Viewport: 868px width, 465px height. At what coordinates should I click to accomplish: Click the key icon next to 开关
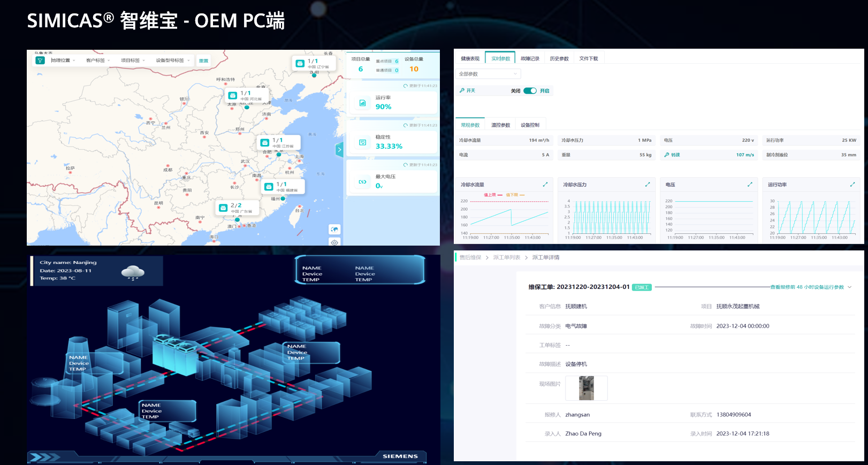[x=462, y=90]
